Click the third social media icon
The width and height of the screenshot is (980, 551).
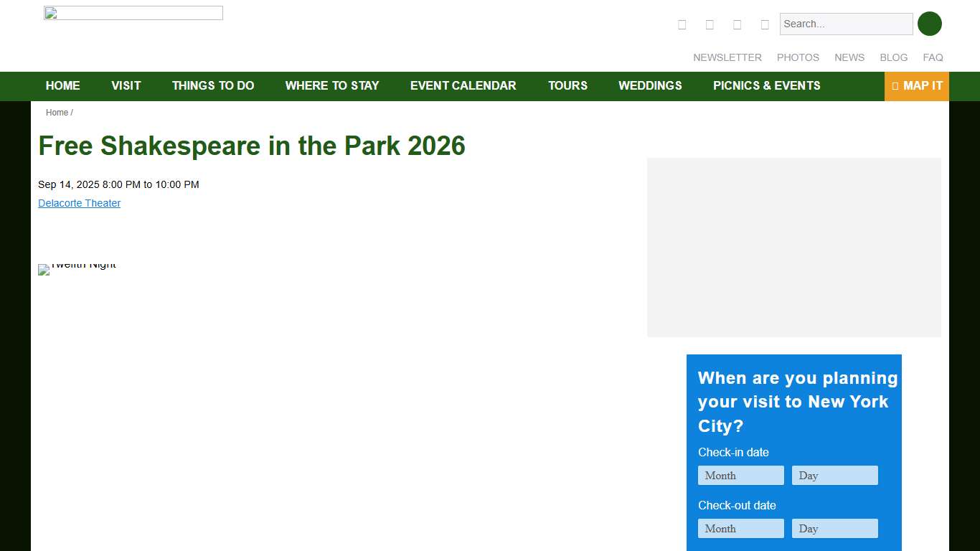click(737, 24)
